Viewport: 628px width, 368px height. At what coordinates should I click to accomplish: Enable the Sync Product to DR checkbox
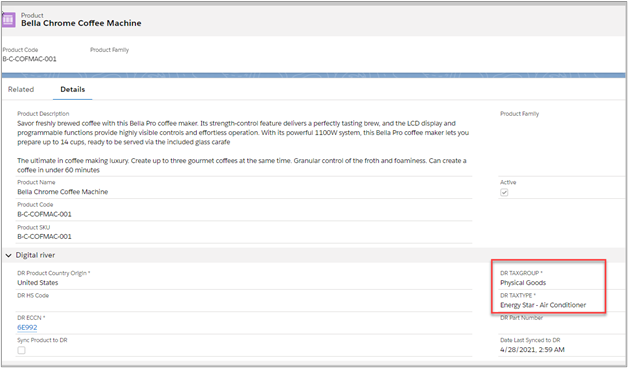tap(21, 350)
